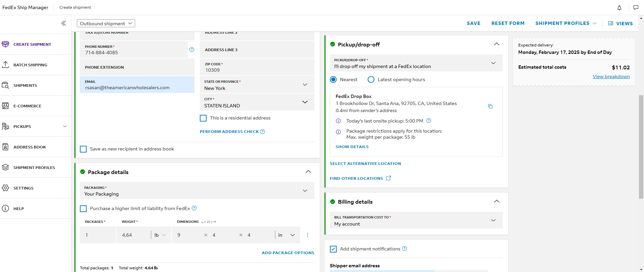This screenshot has width=644, height=272.
Task: Open the State or Province dropdown
Action: click(257, 85)
